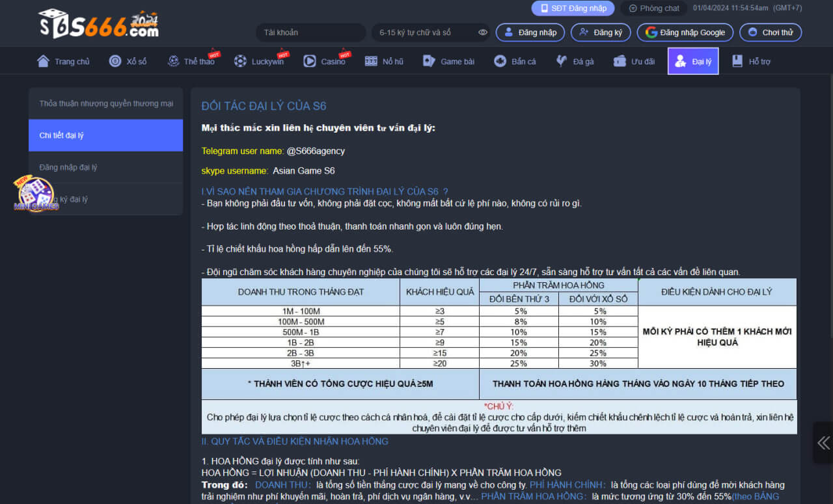Click the ĐIỀU KIỆN DÀNH CHO ĐẠI LÝ header
This screenshot has width=833, height=504.
(x=717, y=292)
